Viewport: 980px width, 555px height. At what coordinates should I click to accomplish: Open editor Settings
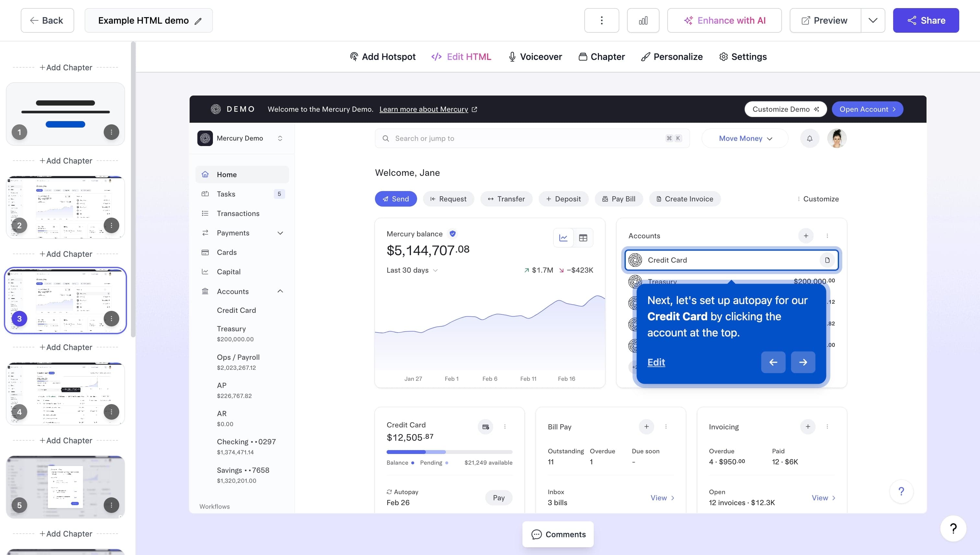tap(743, 57)
